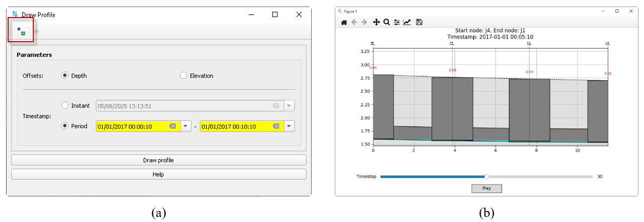Select the Elevation offsets radio button
This screenshot has width=644, height=222.
point(183,76)
